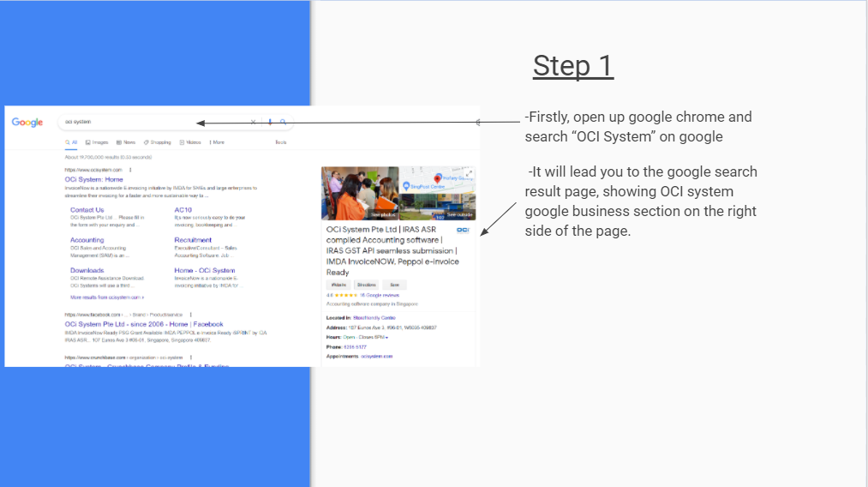The image size is (868, 487).
Task: Open the "16 Google reviews" link
Action: click(380, 295)
